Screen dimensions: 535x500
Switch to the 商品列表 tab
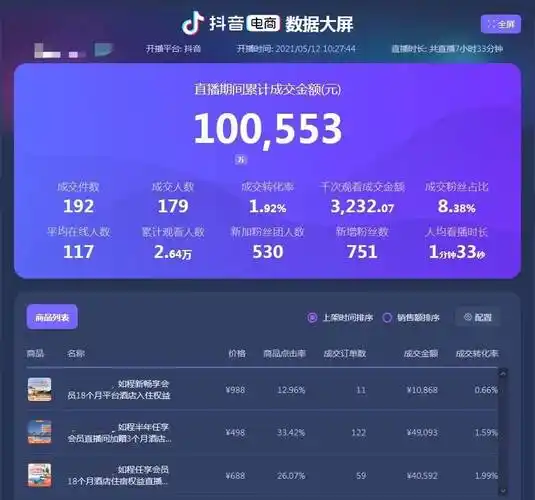click(52, 317)
